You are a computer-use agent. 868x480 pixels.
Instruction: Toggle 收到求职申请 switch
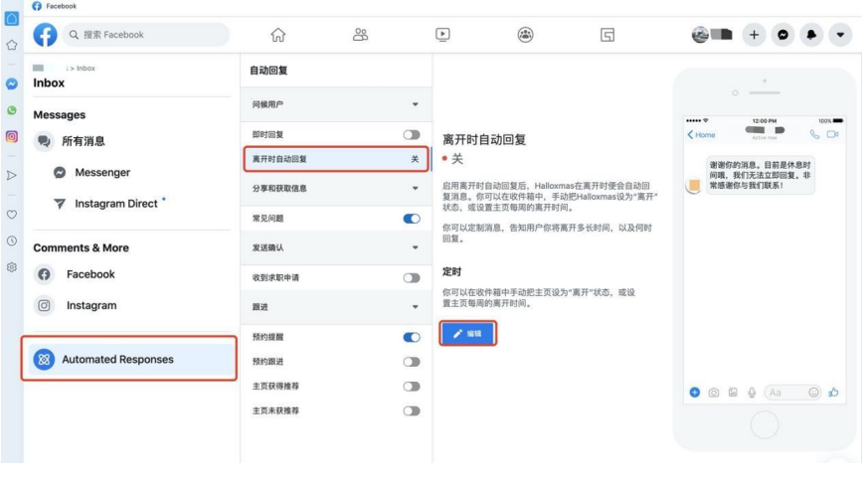(412, 277)
